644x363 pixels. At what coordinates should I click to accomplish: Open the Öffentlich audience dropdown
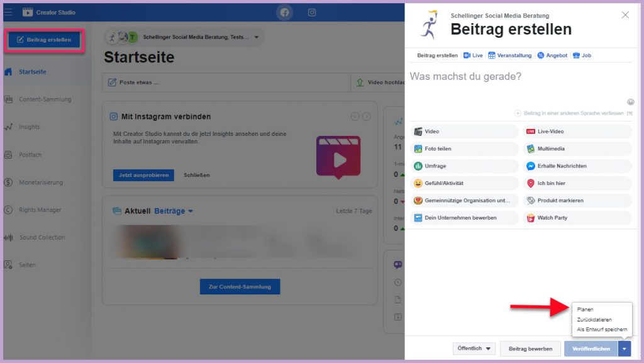point(474,349)
